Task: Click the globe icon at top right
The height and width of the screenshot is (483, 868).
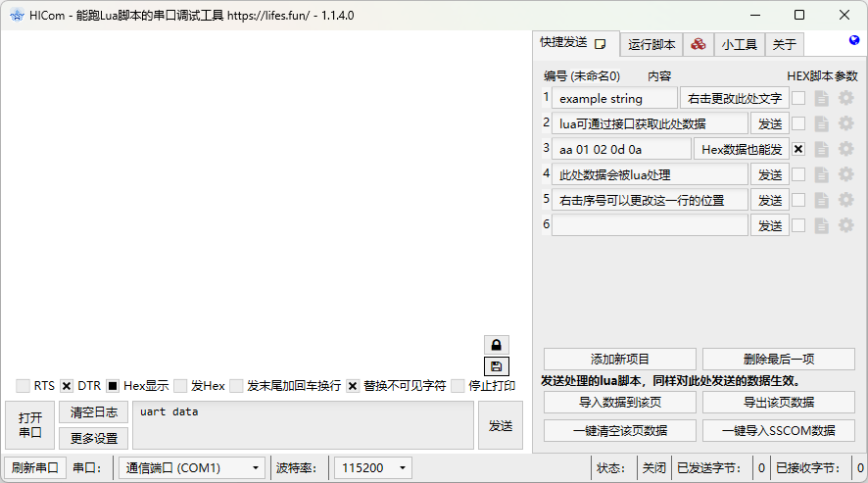Action: click(854, 41)
